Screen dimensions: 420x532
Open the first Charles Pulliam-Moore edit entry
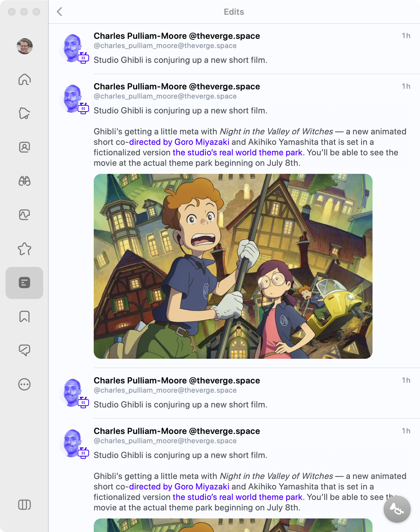(x=234, y=48)
